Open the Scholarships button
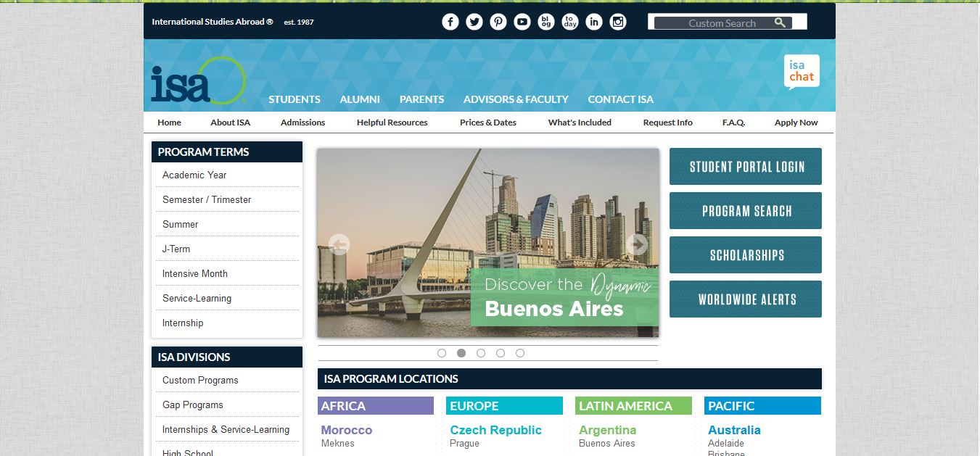This screenshot has width=980, height=456. 746,255
